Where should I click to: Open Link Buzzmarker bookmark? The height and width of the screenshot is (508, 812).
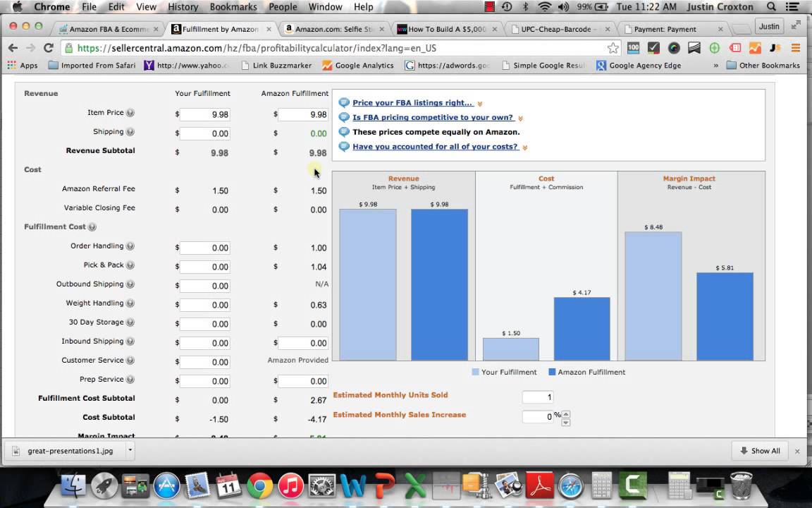[276, 66]
